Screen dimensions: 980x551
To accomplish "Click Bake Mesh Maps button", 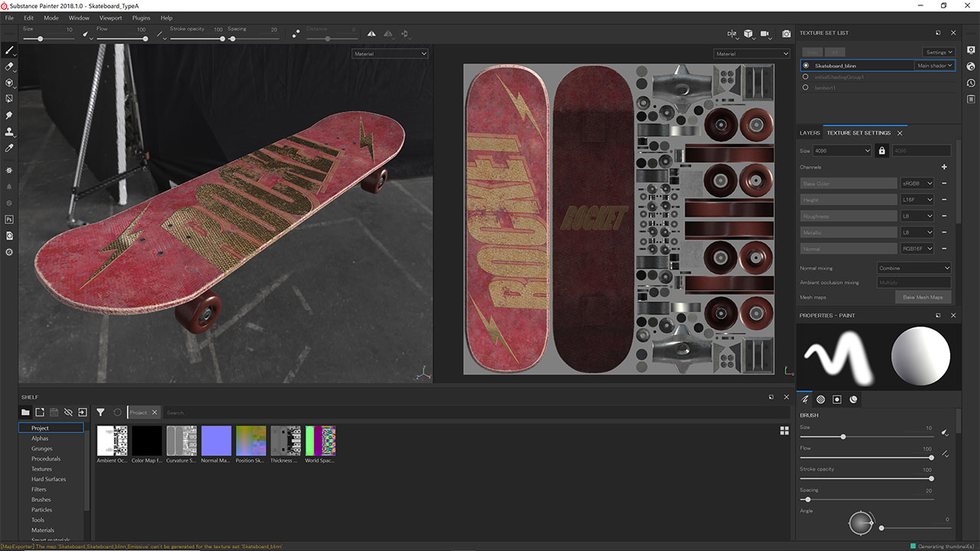I will [x=923, y=297].
